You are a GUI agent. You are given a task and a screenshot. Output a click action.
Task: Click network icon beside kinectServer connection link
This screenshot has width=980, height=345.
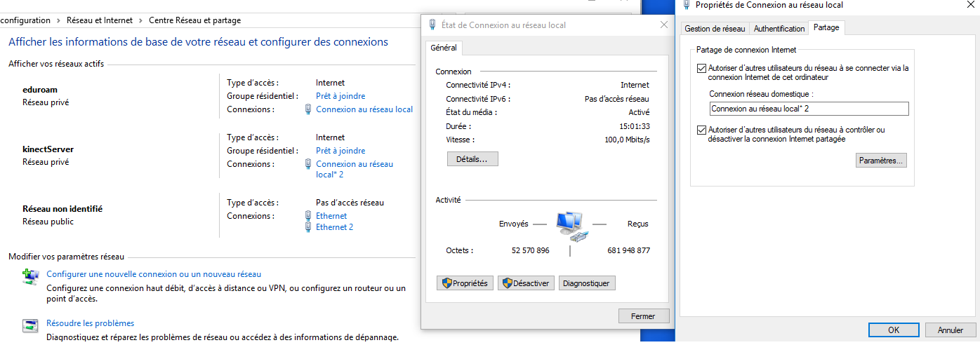point(308,164)
